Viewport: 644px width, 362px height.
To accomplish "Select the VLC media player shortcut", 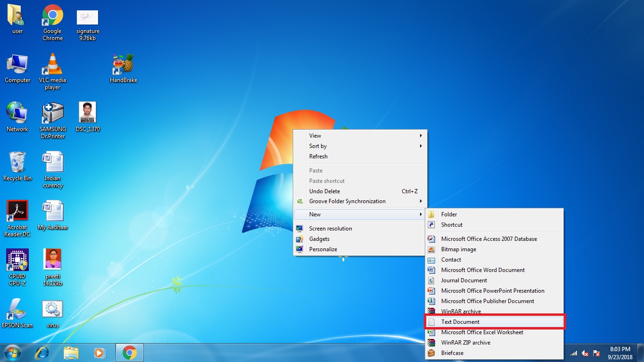I will (52, 72).
